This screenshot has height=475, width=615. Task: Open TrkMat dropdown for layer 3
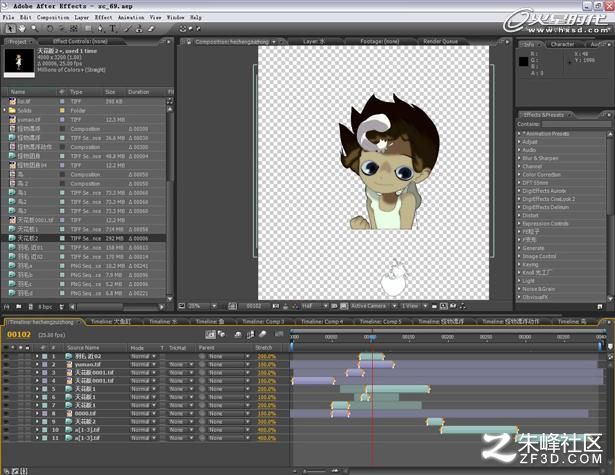click(x=181, y=373)
